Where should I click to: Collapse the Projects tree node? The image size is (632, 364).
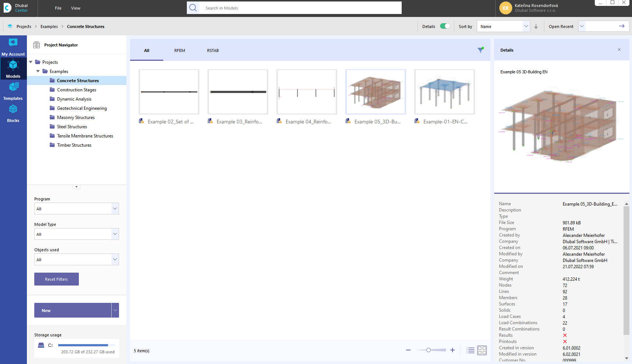31,62
